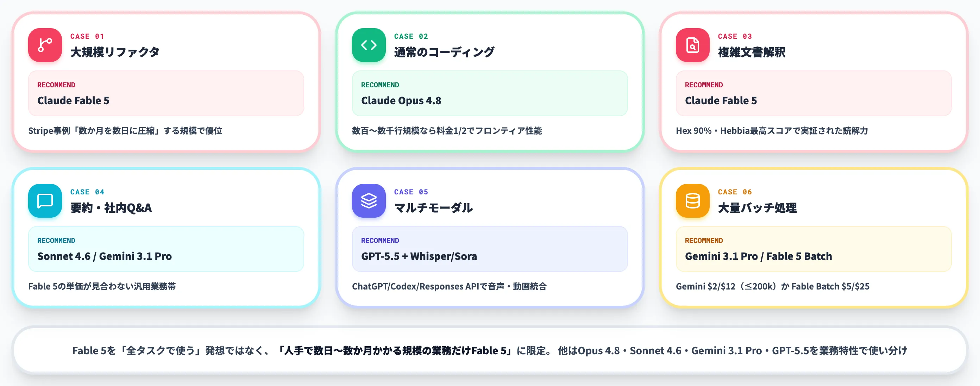Select the heading 大量バッチ処理

pyautogui.click(x=757, y=208)
